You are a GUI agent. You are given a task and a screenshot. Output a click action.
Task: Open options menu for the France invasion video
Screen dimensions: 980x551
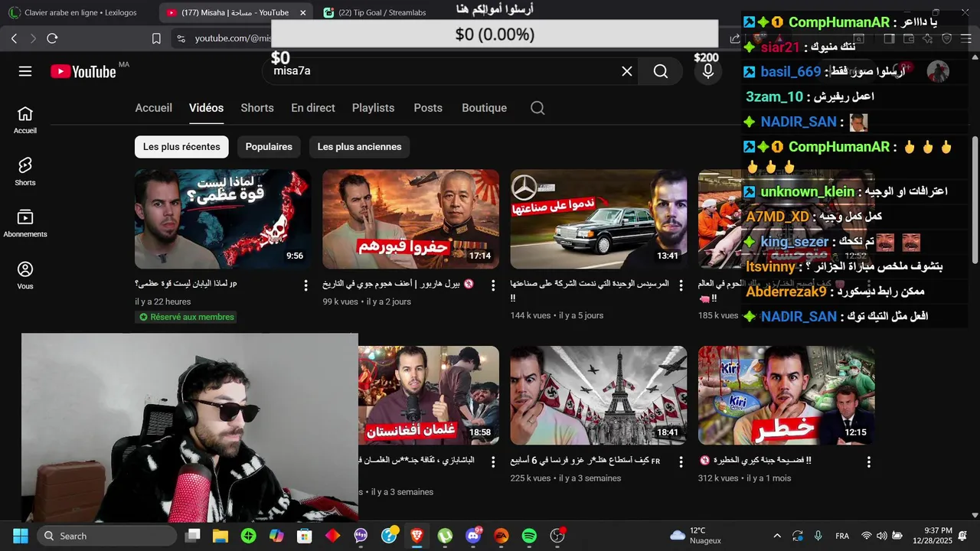[x=681, y=461]
